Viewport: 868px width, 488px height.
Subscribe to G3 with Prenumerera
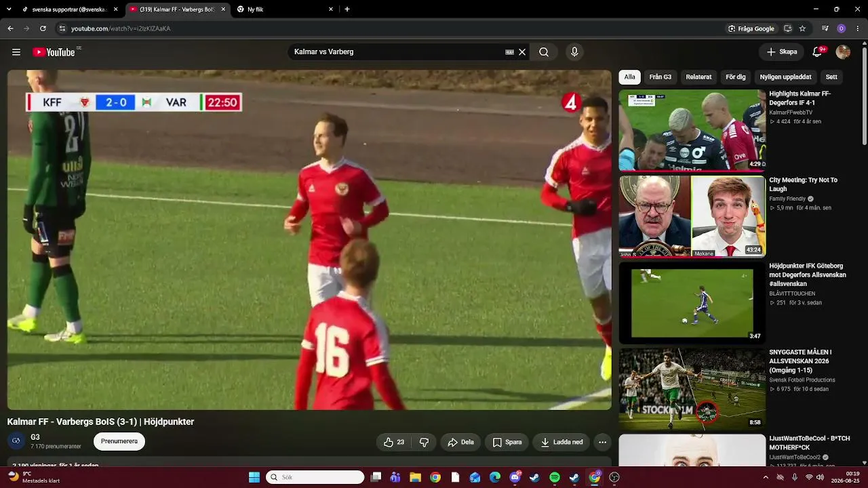(x=119, y=442)
